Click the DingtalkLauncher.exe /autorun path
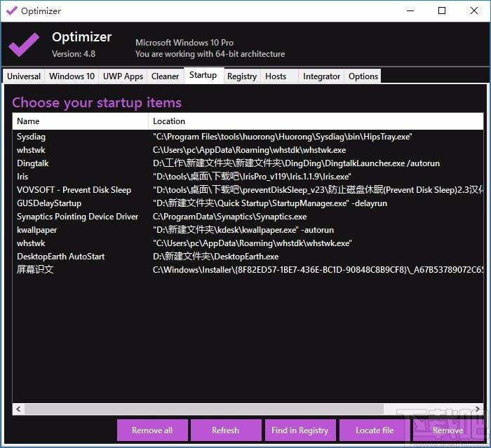The width and height of the screenshot is (491, 448). point(296,163)
